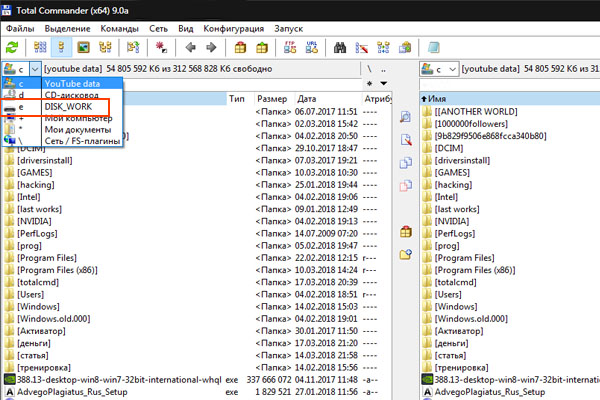Click the pack files toolbar icon
Image resolution: width=600 pixels, height=400 pixels.
tap(240, 47)
